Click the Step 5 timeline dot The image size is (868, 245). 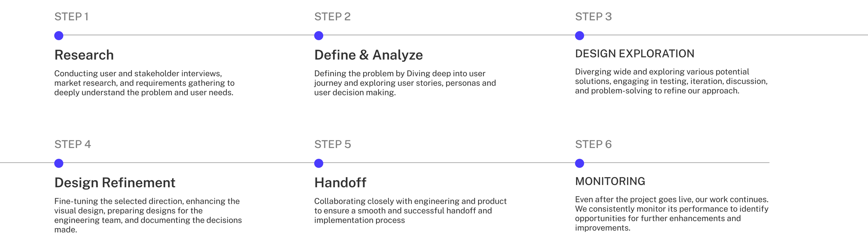pyautogui.click(x=319, y=163)
